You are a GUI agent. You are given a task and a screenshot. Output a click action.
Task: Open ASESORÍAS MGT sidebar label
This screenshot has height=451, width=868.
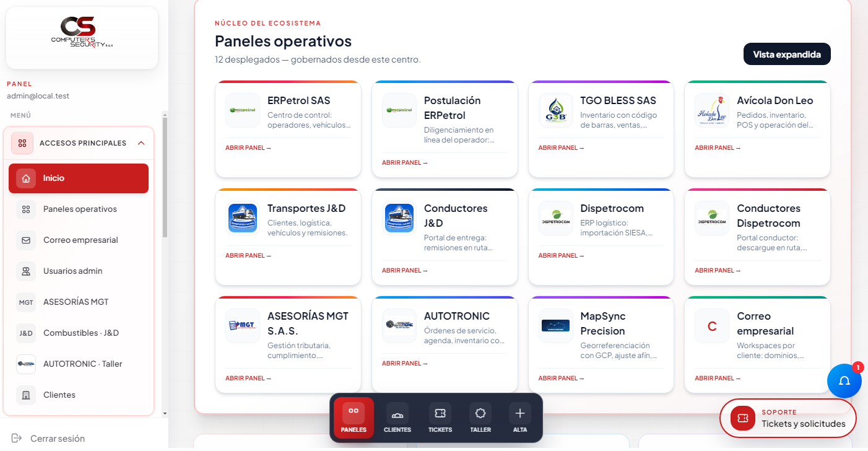pos(76,302)
